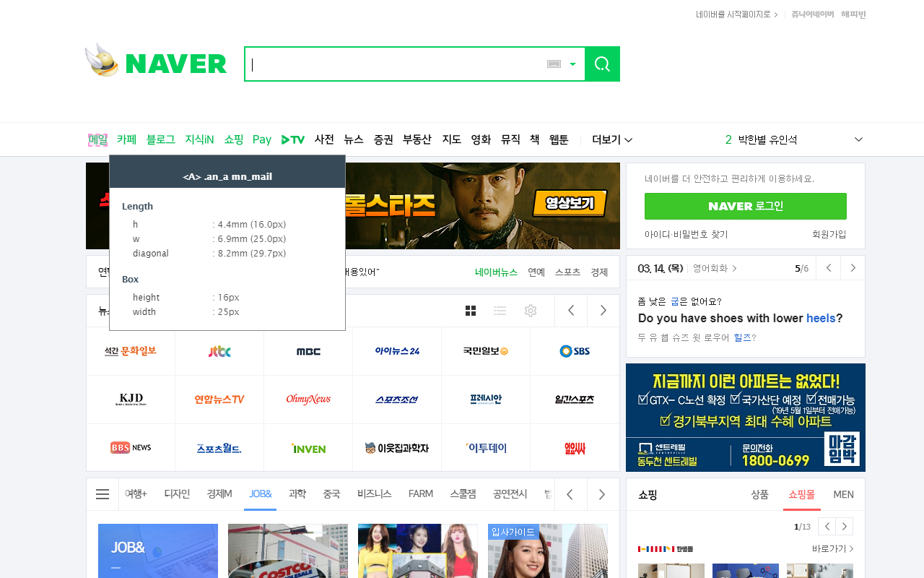Open the JTBC news logo
The height and width of the screenshot is (578, 924).
(x=219, y=351)
